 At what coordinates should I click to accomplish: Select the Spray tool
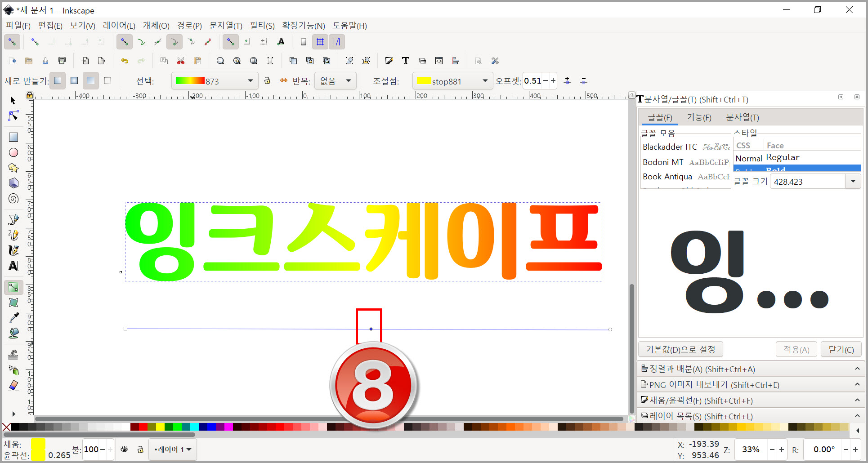[x=13, y=370]
